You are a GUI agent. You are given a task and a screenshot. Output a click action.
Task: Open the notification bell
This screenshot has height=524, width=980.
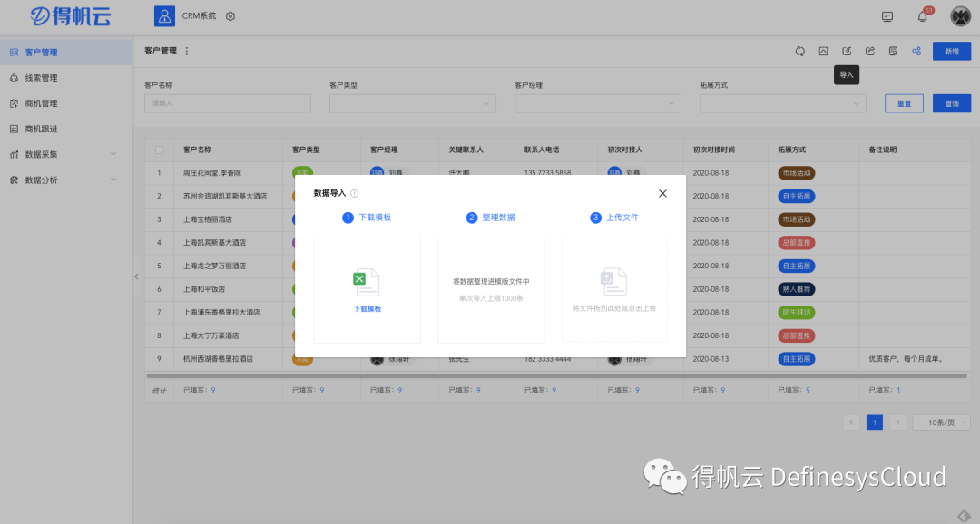923,17
